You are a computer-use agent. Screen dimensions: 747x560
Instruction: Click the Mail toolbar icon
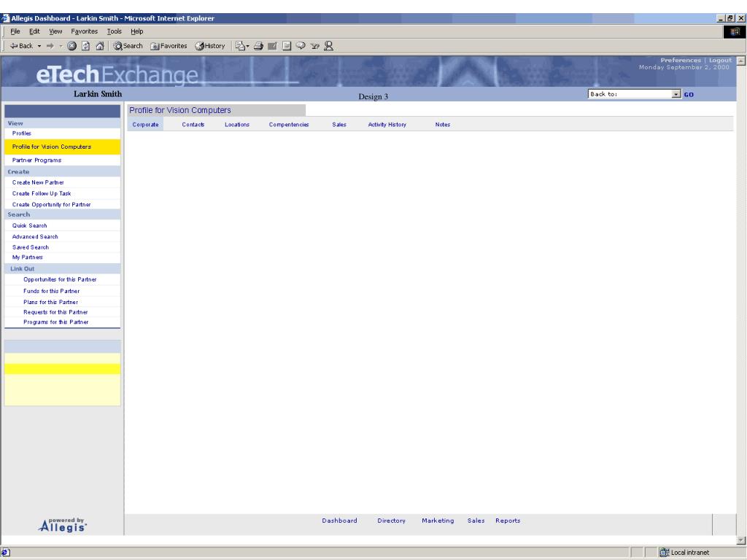click(242, 46)
